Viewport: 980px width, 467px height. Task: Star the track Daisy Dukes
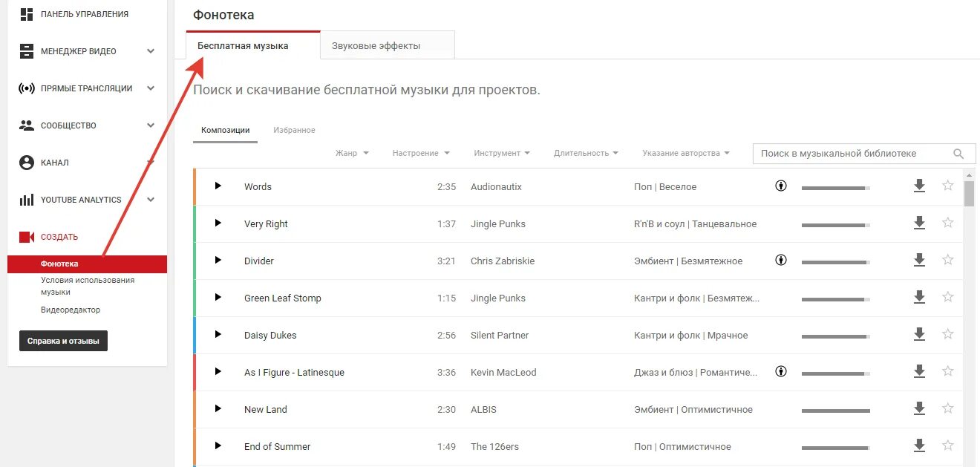948,334
